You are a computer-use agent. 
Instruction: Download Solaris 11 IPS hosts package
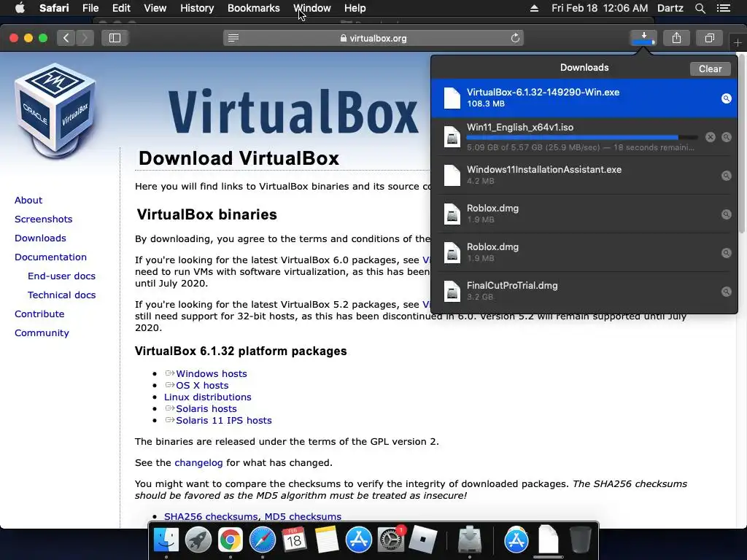[x=224, y=421]
